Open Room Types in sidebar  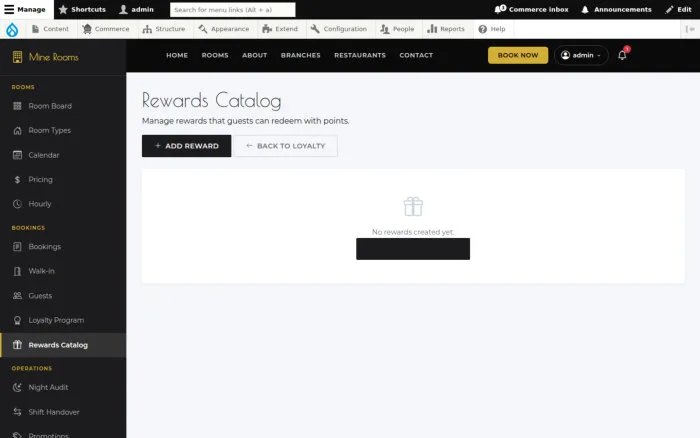(63, 130)
